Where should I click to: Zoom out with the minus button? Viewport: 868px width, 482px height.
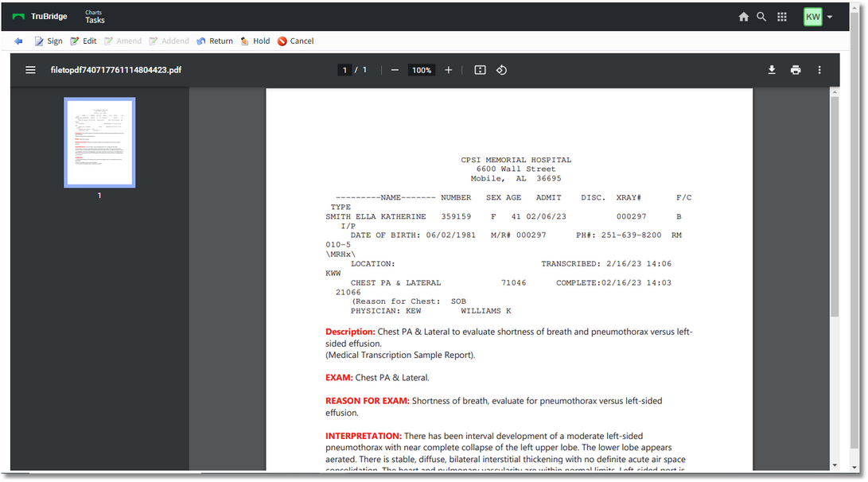pos(395,70)
